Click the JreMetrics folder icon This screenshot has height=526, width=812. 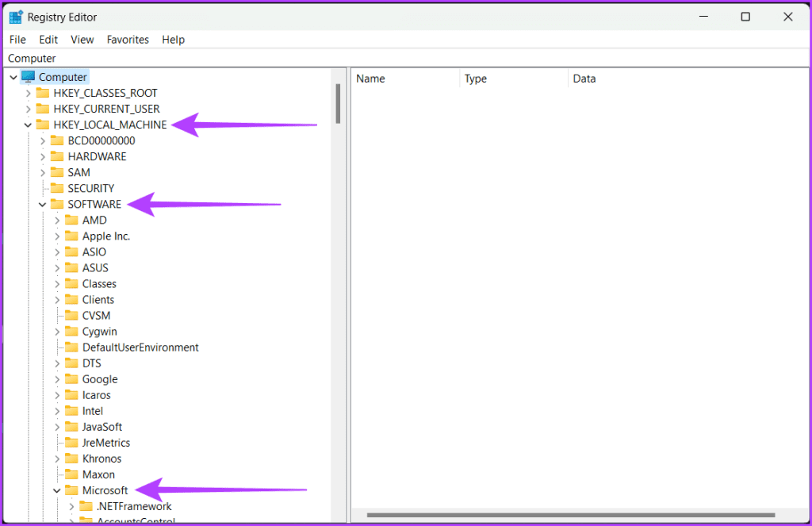71,443
